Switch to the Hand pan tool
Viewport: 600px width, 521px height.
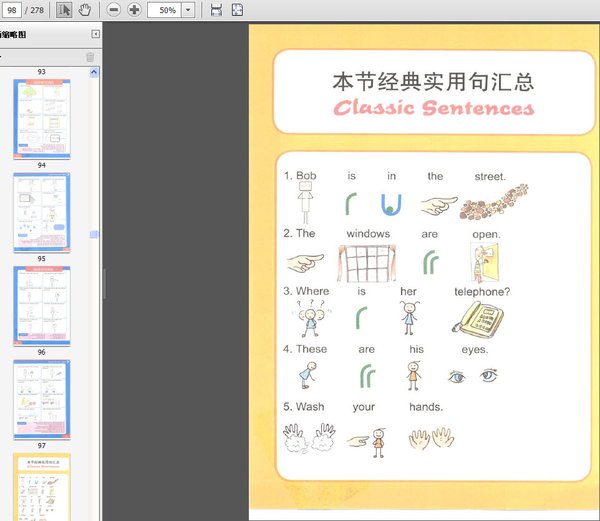pos(85,10)
